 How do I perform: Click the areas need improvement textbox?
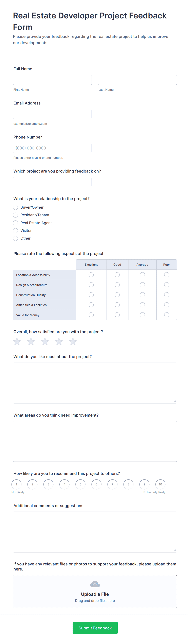click(95, 441)
